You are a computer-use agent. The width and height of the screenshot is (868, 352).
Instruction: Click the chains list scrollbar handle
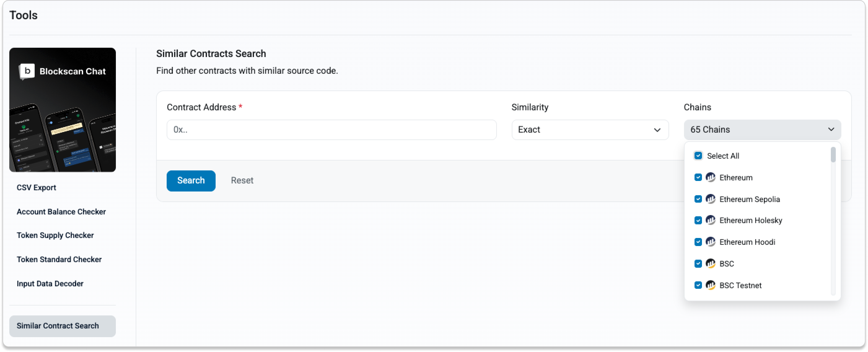(833, 155)
